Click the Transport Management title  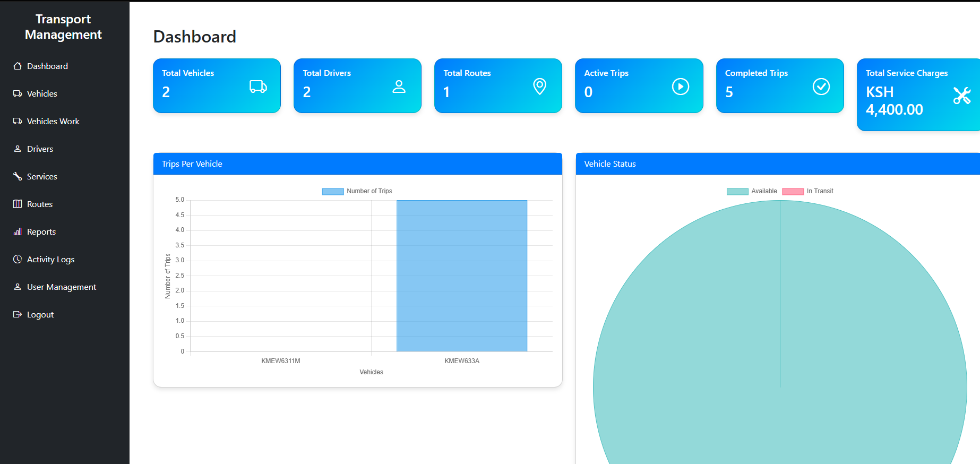(x=63, y=27)
